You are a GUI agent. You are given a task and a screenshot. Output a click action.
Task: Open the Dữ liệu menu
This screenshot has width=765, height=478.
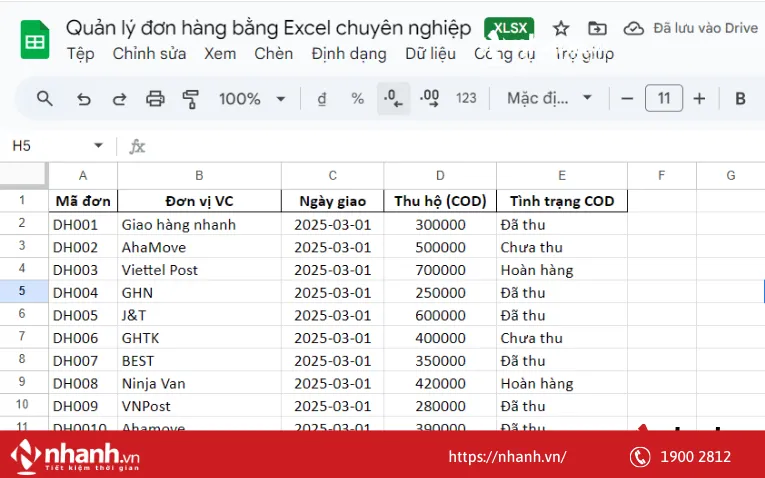click(x=430, y=54)
